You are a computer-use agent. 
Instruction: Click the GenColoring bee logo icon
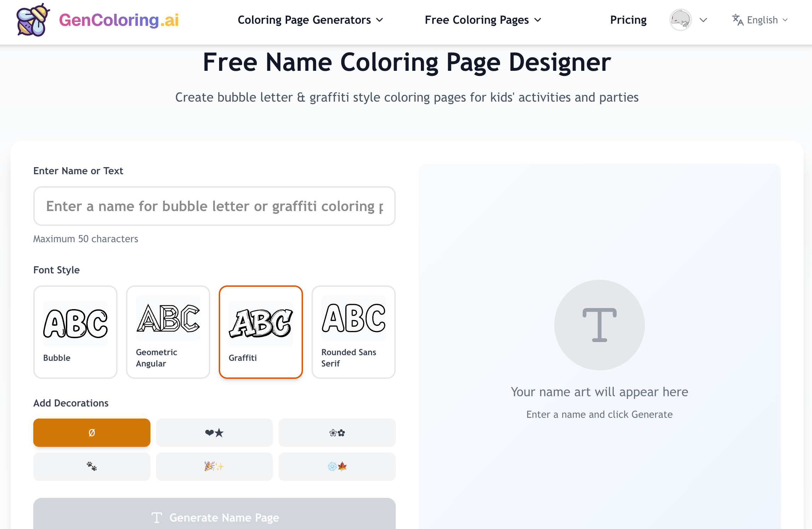(x=33, y=20)
